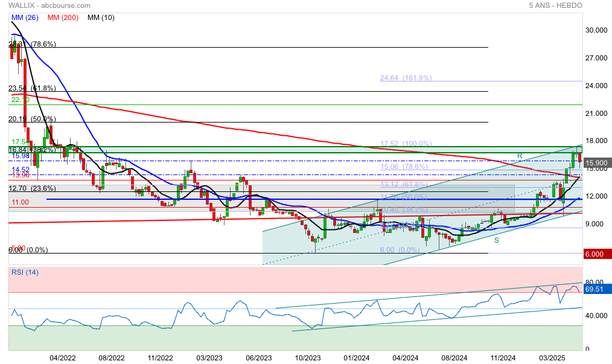Click the 04/2024 date axis label
The image size is (612, 364).
pos(405,358)
